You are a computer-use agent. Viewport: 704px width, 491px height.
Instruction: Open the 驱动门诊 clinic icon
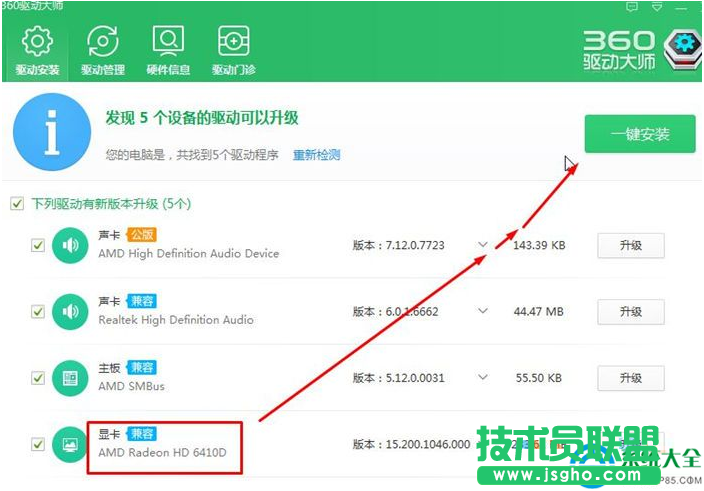(x=233, y=50)
